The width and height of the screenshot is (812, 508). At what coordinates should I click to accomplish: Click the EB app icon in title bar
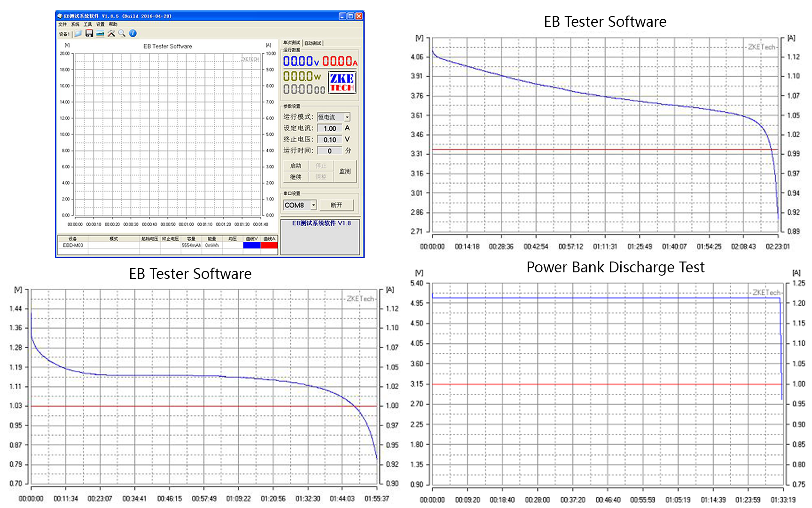coord(60,16)
